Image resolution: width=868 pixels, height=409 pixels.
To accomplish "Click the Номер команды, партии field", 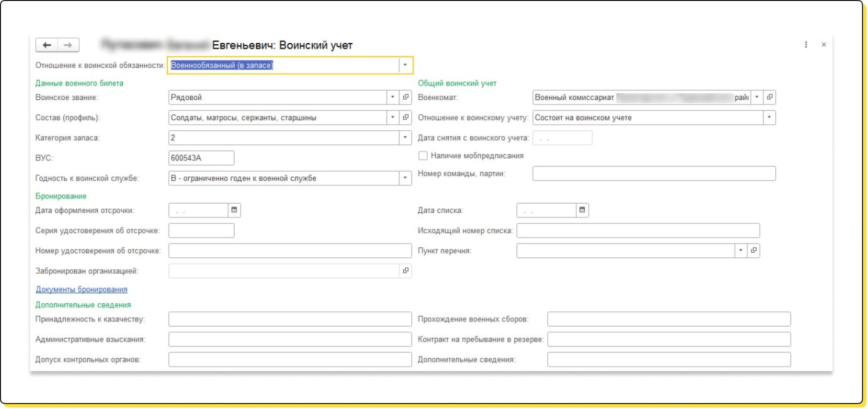I will pyautogui.click(x=653, y=174).
